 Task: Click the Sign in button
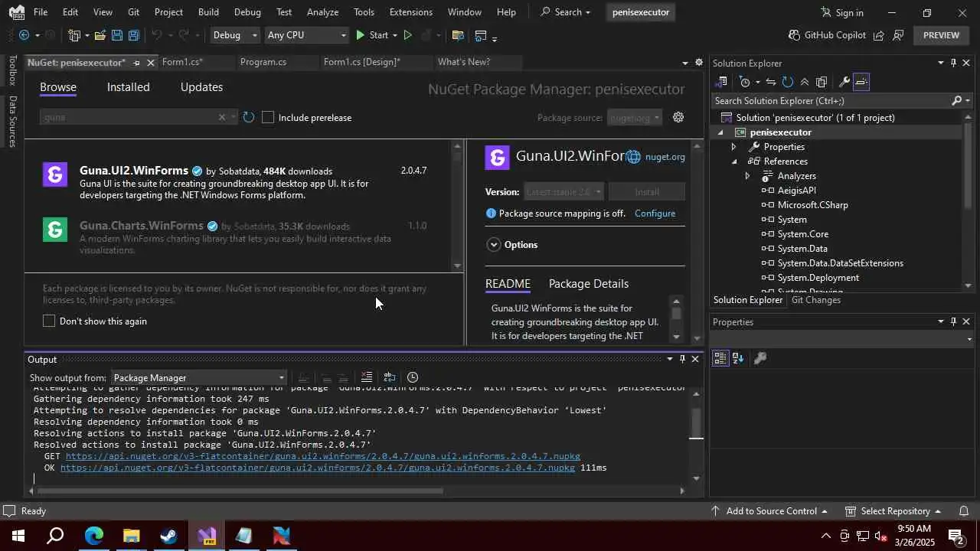(841, 12)
